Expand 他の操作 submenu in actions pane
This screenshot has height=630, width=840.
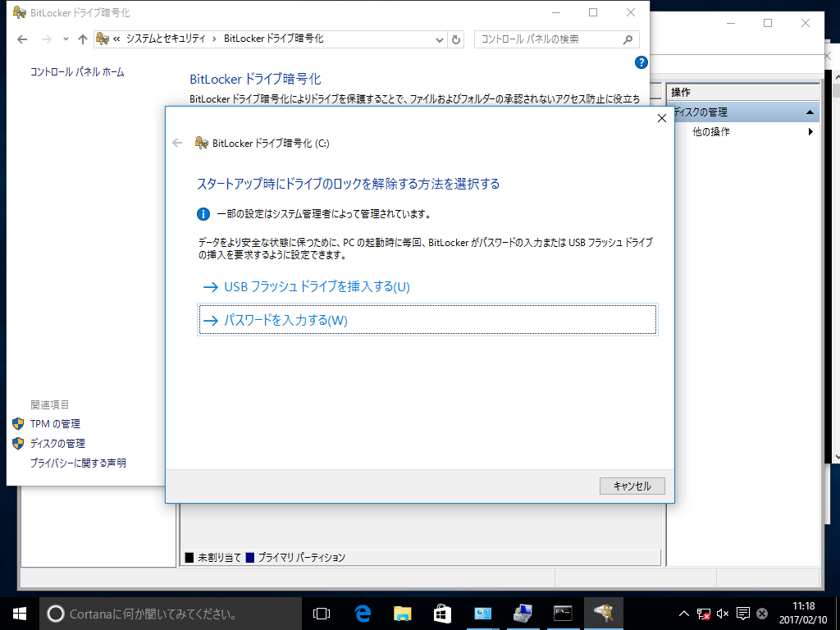tap(810, 132)
